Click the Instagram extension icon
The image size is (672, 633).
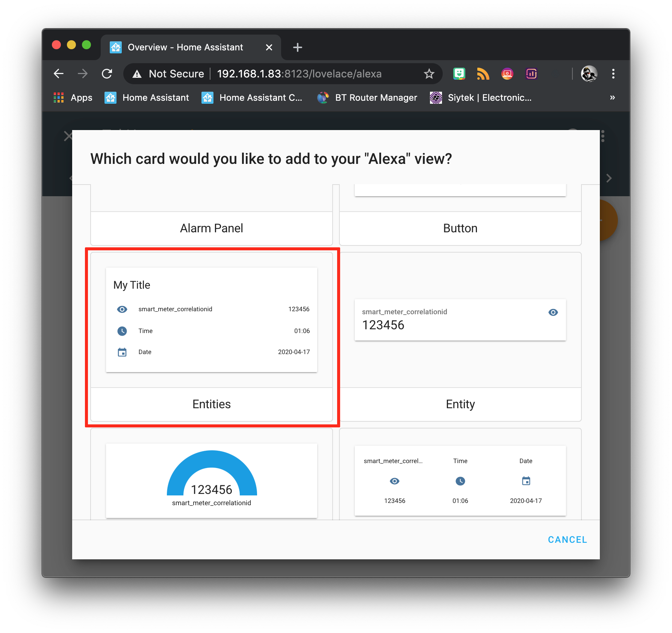click(507, 74)
